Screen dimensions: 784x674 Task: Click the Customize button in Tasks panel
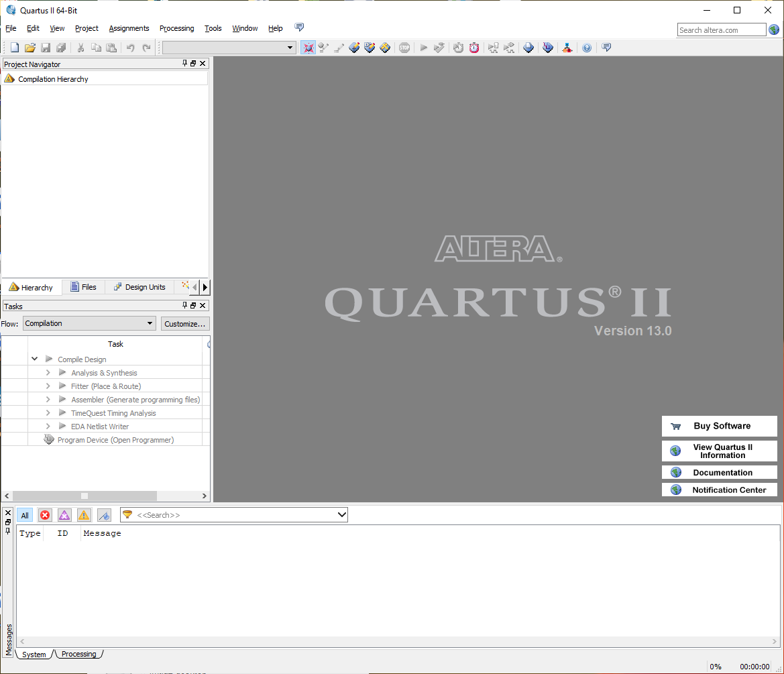pos(185,323)
